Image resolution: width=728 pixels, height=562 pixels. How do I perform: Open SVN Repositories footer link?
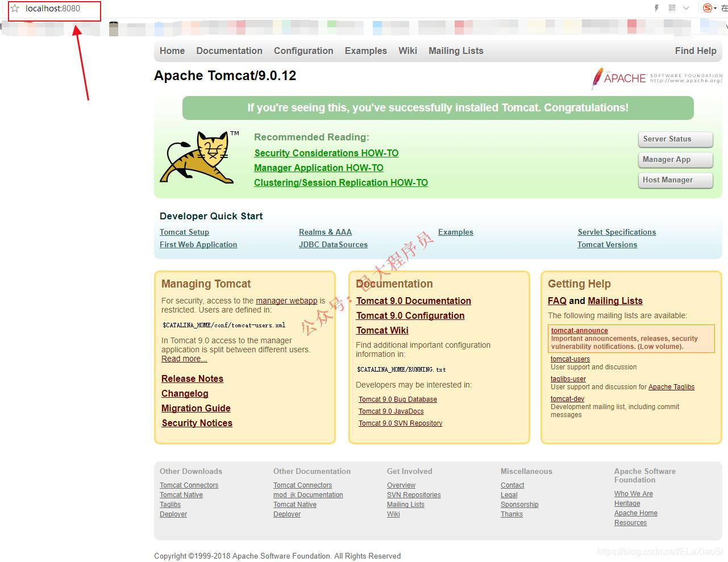(414, 495)
